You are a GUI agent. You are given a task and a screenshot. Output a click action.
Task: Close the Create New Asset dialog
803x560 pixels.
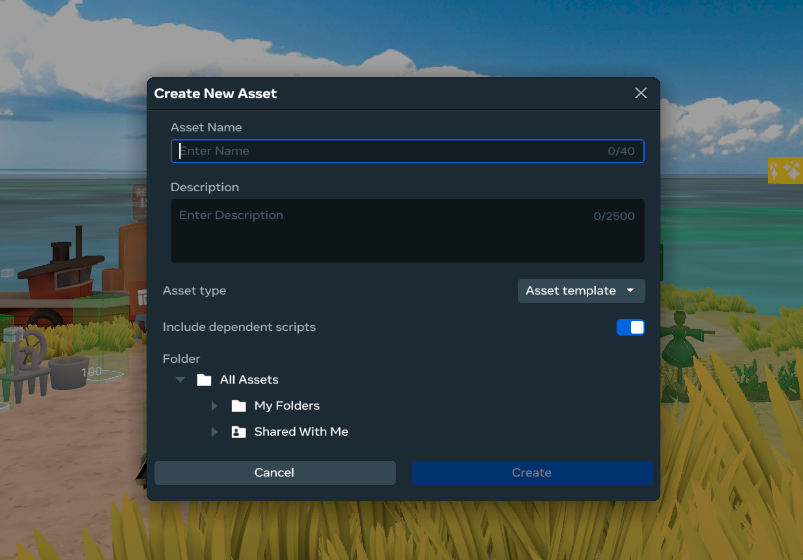[641, 93]
